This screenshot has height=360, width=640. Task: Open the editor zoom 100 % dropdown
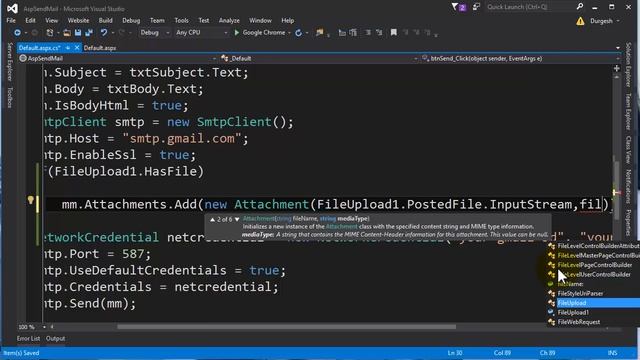click(32, 327)
